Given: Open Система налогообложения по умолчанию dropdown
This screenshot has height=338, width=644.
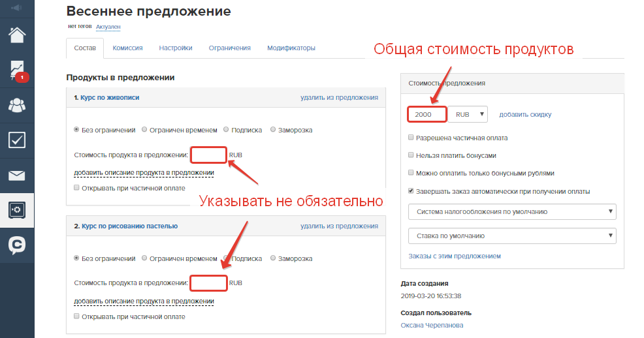Looking at the screenshot, I should tap(512, 211).
